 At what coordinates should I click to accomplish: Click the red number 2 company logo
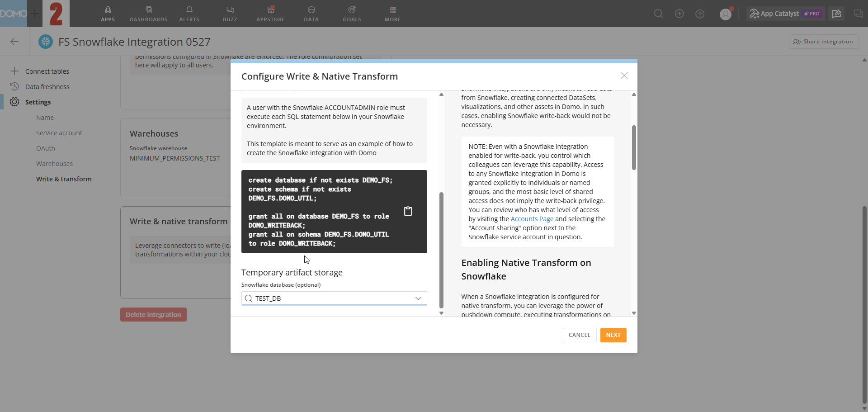(x=56, y=14)
